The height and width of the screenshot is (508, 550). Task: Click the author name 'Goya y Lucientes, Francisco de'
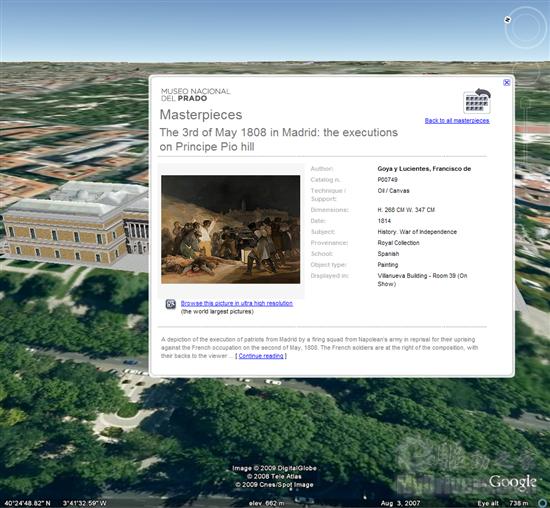424,169
